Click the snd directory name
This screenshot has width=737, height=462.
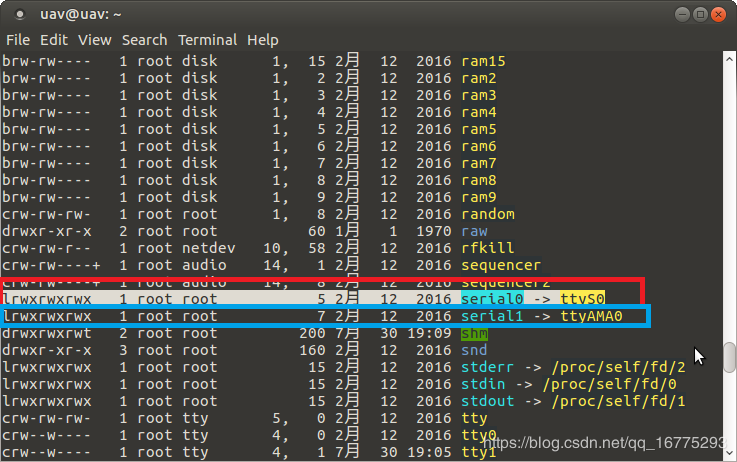(474, 350)
